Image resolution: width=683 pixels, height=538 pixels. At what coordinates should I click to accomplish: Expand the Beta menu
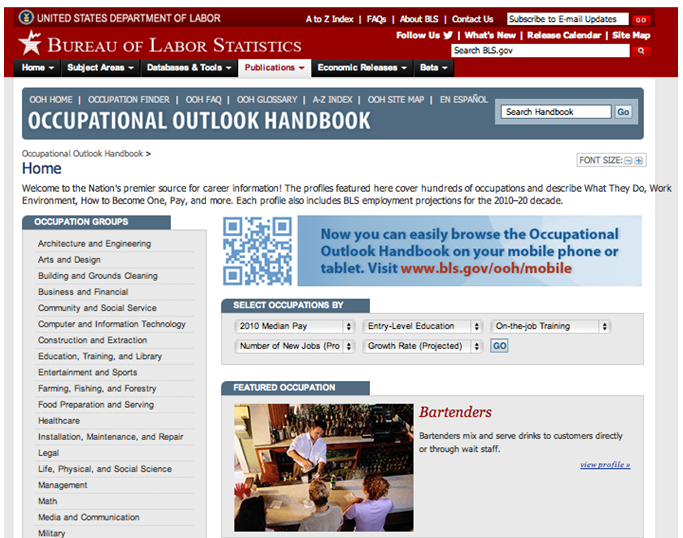pyautogui.click(x=433, y=68)
